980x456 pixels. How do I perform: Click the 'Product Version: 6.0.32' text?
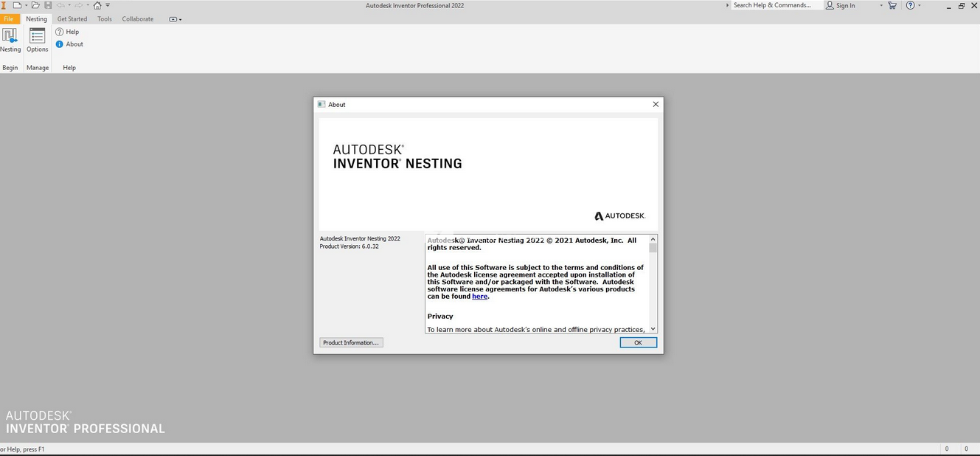[350, 246]
